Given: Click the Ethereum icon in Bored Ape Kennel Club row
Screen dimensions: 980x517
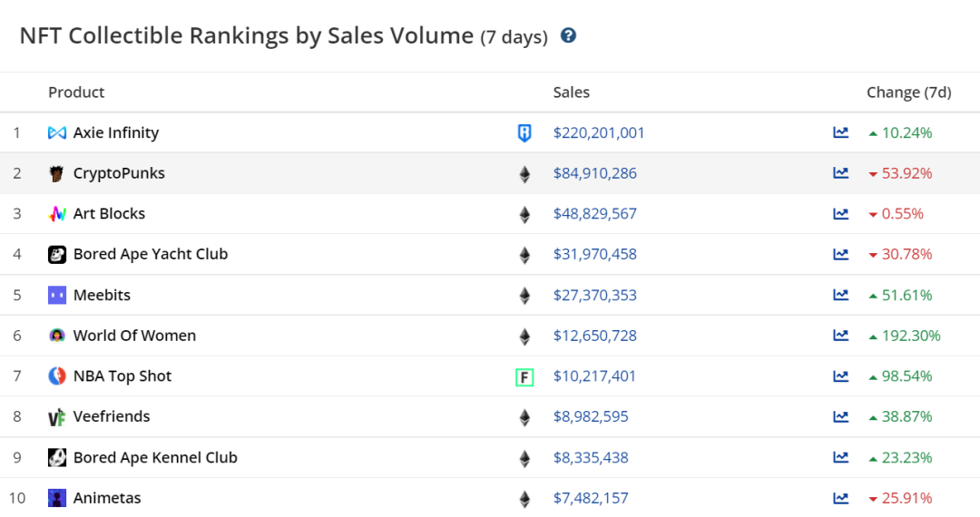Looking at the screenshot, I should coord(524,458).
